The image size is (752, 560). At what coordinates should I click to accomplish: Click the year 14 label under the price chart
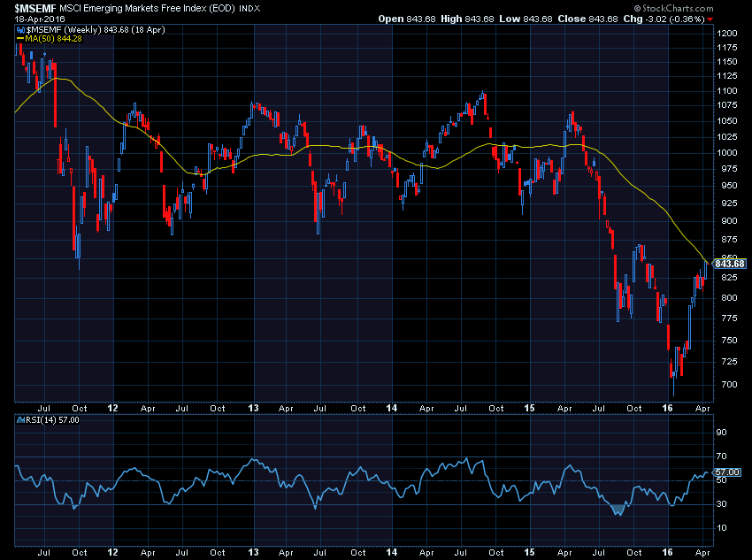(x=392, y=408)
